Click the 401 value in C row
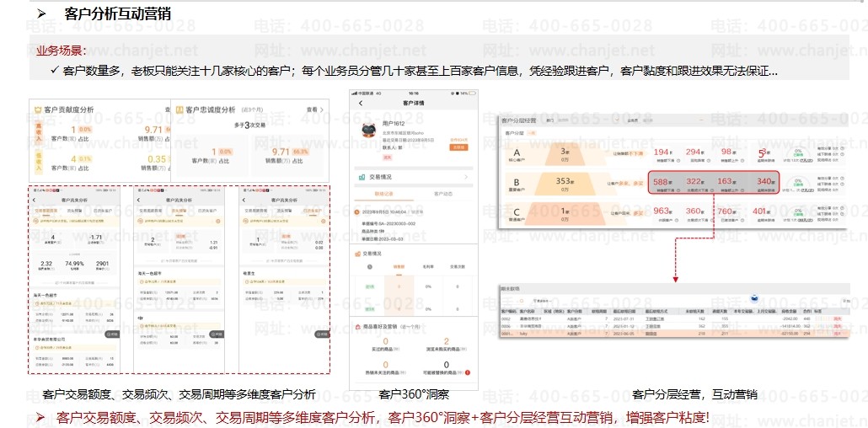868x428 pixels. point(761,211)
